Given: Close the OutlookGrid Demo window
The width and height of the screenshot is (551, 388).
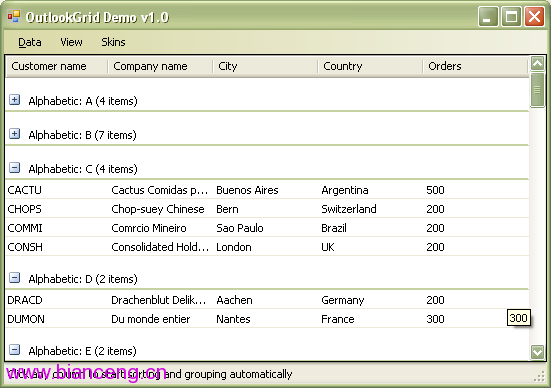Looking at the screenshot, I should point(534,17).
